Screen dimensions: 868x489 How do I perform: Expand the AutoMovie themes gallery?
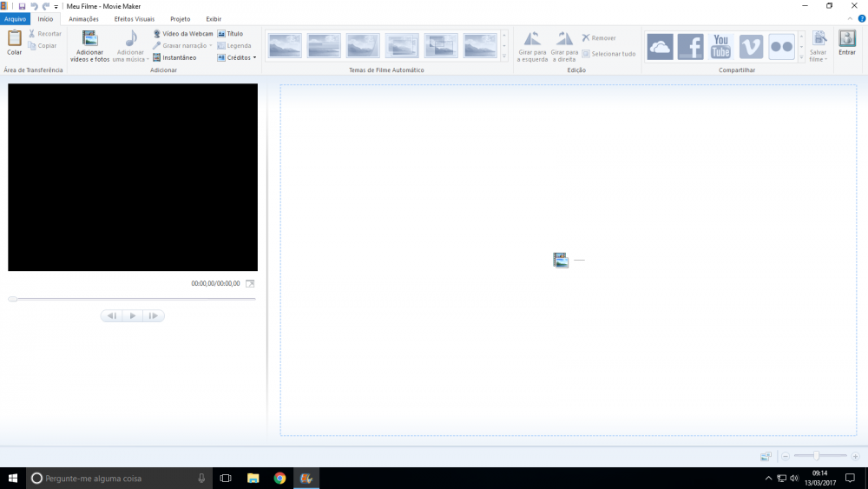504,56
